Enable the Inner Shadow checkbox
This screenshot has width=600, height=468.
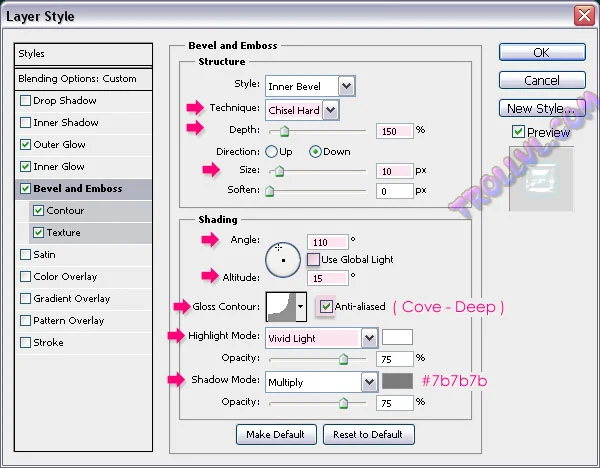(25, 122)
